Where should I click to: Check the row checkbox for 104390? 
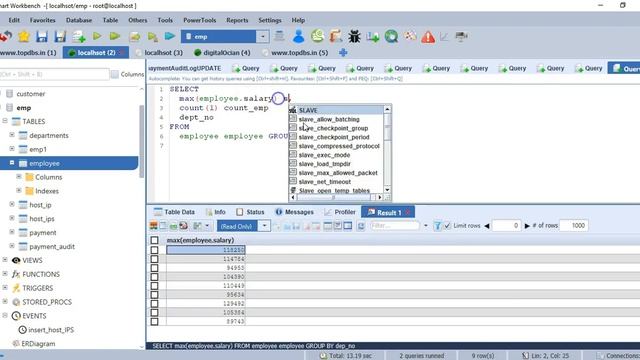[x=154, y=277]
